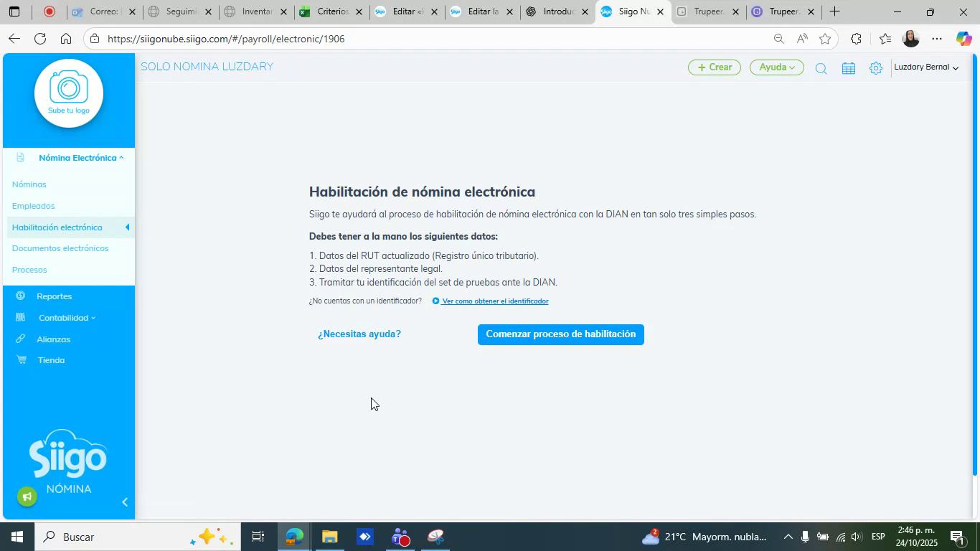The height and width of the screenshot is (551, 980).
Task: Click the green megaphone announcements icon
Action: coord(27,496)
